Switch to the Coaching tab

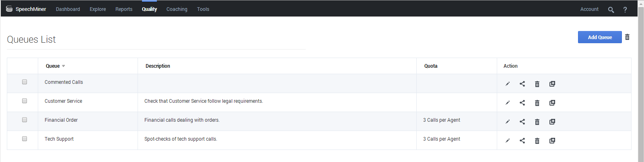click(177, 9)
